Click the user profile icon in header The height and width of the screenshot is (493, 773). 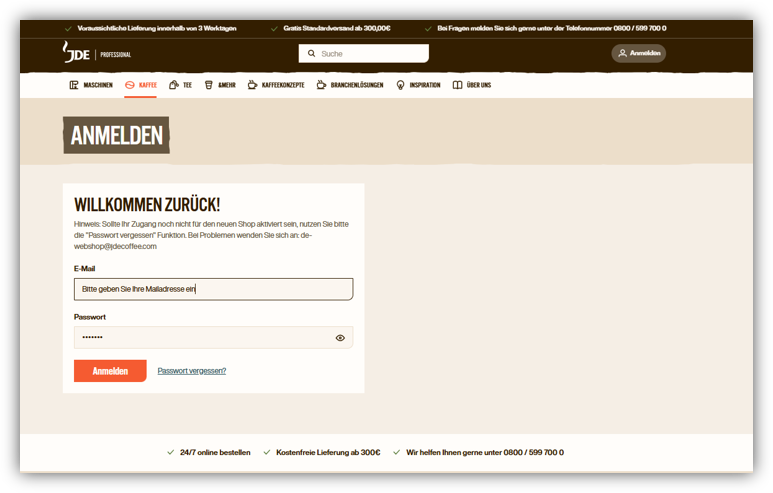click(x=622, y=53)
